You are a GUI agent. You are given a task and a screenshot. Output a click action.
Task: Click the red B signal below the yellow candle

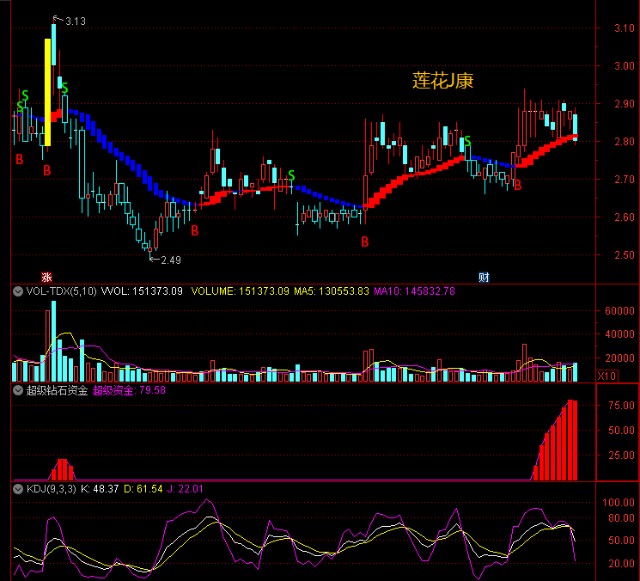point(47,170)
